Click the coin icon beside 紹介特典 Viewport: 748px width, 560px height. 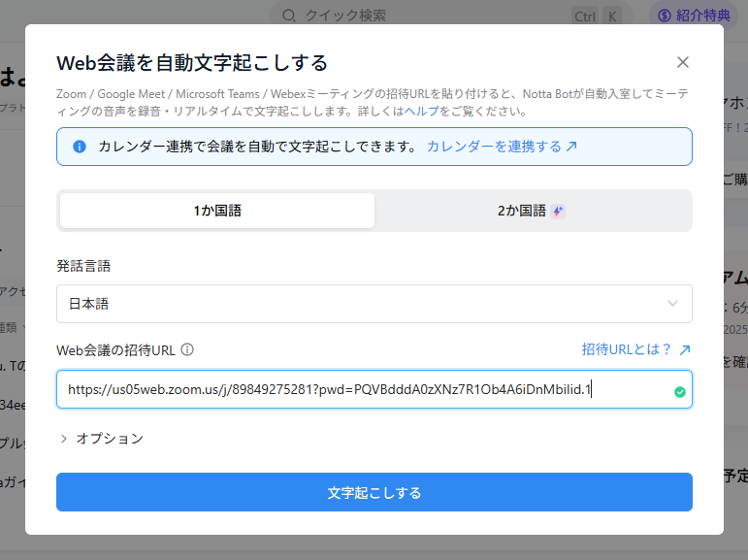click(665, 16)
